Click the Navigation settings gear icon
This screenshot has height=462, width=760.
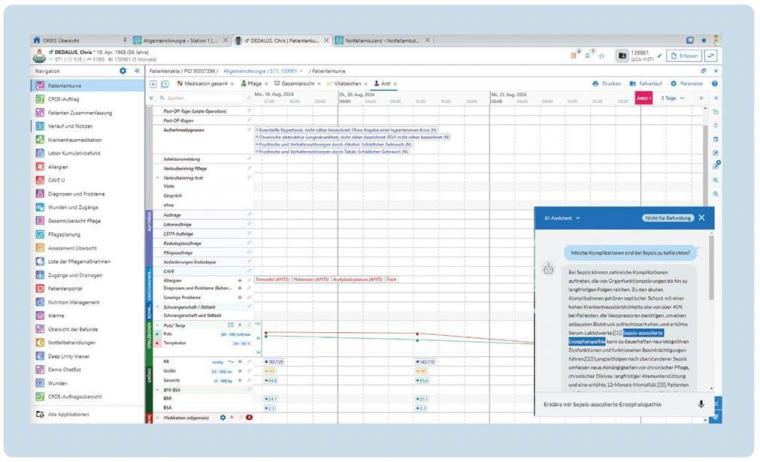click(123, 71)
